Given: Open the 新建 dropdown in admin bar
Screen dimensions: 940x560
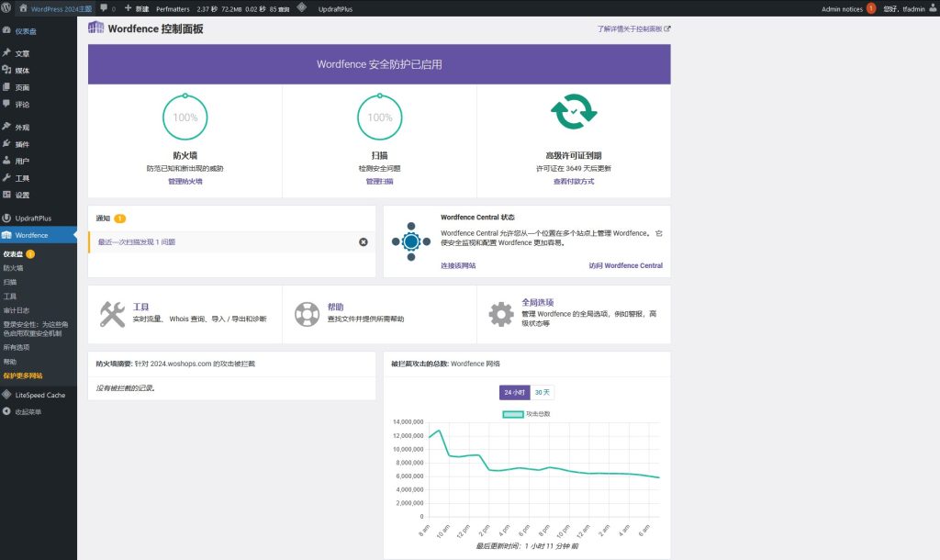Looking at the screenshot, I should [x=137, y=7].
